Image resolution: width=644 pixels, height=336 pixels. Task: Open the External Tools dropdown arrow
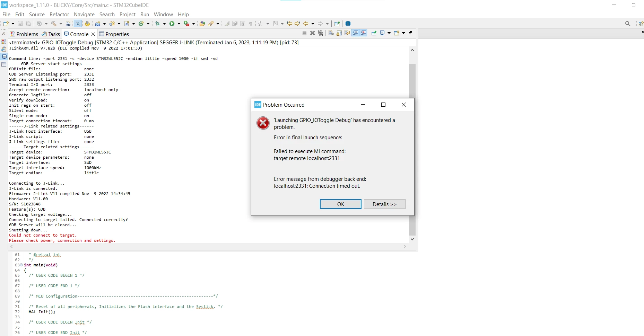[193, 24]
